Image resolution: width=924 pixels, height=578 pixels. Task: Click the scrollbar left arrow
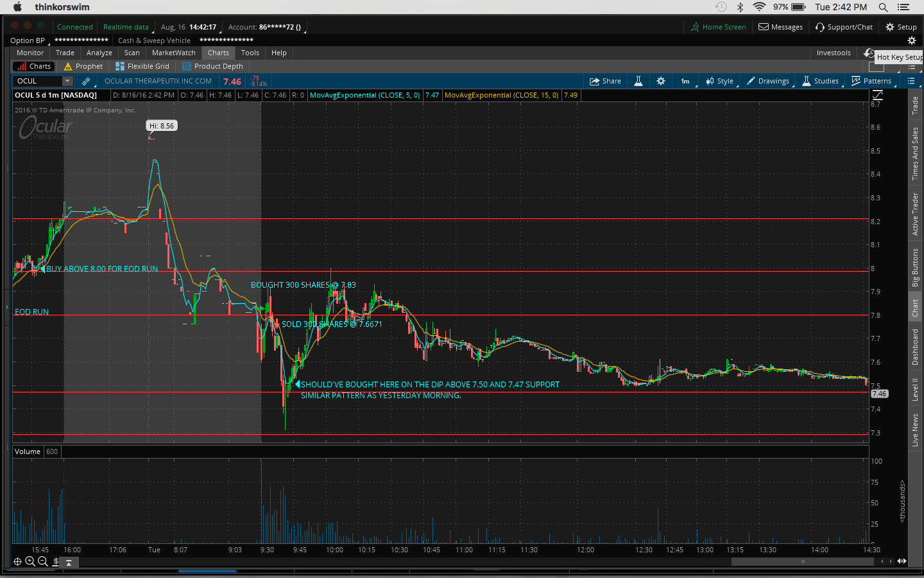[882, 561]
